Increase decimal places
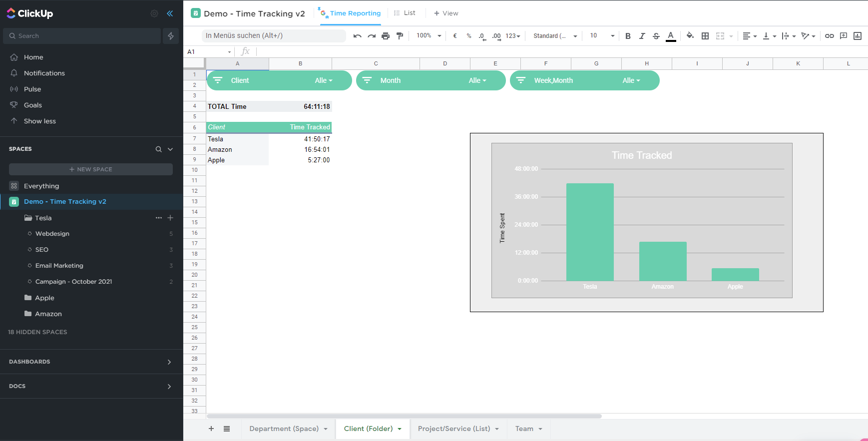868x441 pixels. pyautogui.click(x=496, y=36)
